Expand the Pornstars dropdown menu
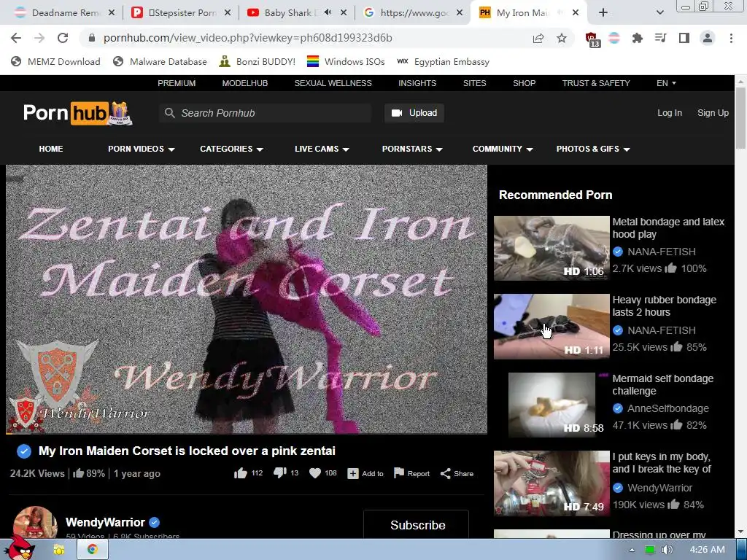747x560 pixels. [412, 149]
